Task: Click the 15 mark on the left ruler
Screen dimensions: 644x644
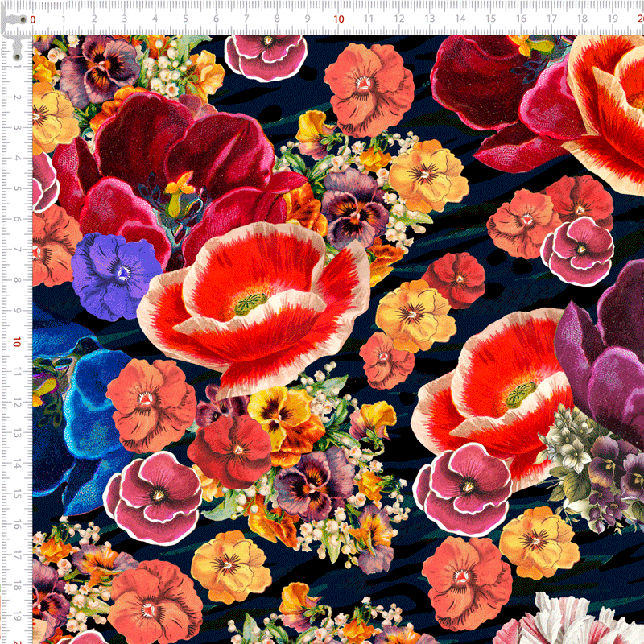Action: point(16,493)
